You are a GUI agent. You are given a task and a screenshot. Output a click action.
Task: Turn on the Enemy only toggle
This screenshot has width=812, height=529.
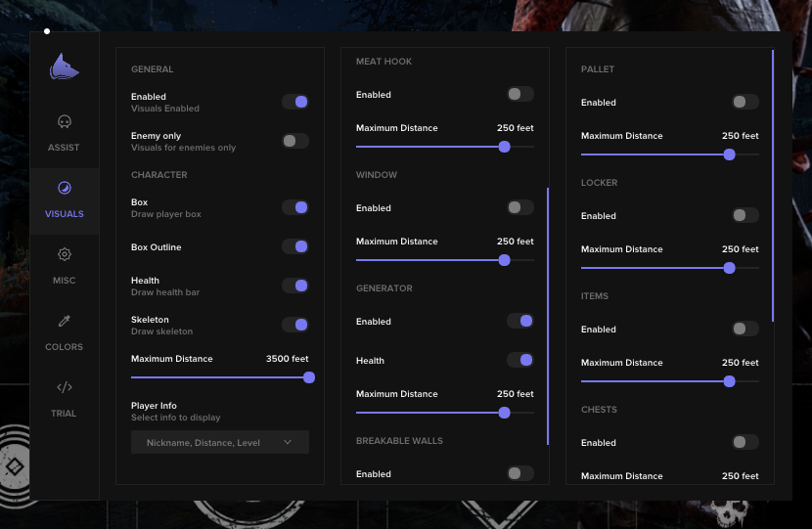(x=295, y=141)
